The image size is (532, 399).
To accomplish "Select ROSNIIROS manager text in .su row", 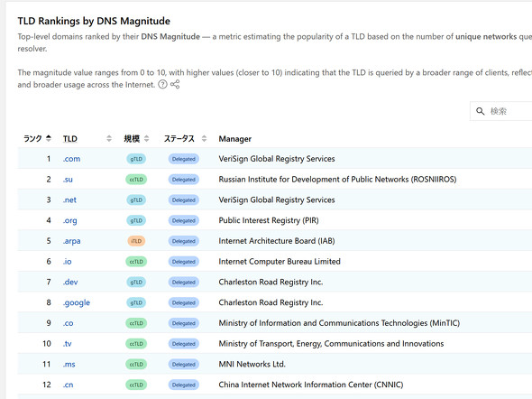I will 337,180.
